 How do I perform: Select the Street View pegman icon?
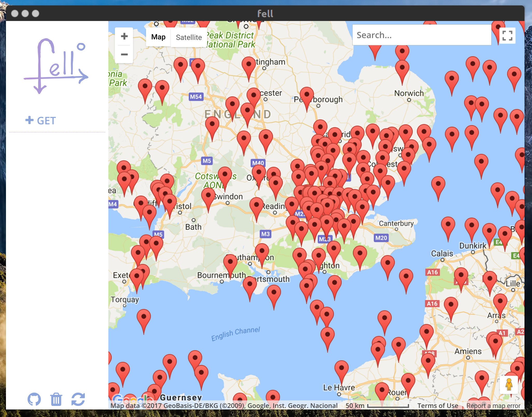[x=509, y=384]
